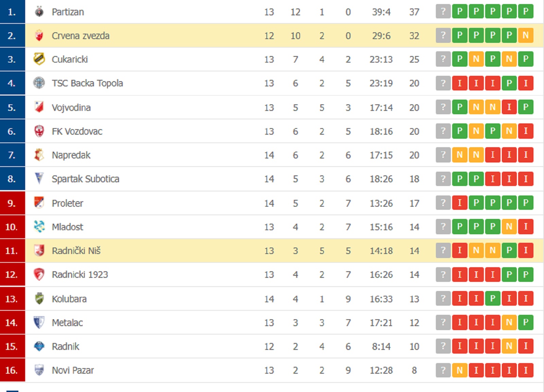Click the Radnicki 1923 club crest
The image size is (544, 392).
[x=39, y=275]
